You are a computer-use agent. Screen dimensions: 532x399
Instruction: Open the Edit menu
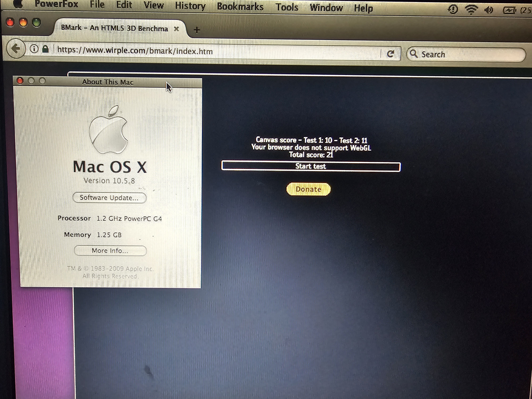(x=124, y=5)
